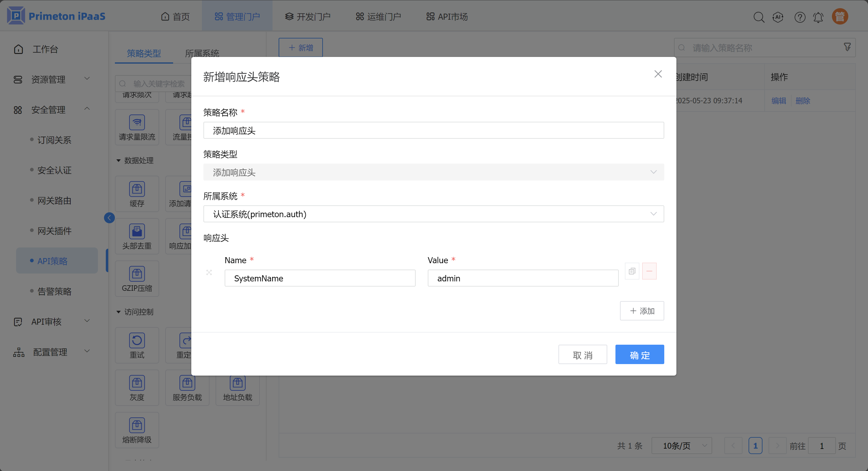
Task: Click the AI assistant icon in header
Action: pyautogui.click(x=778, y=17)
